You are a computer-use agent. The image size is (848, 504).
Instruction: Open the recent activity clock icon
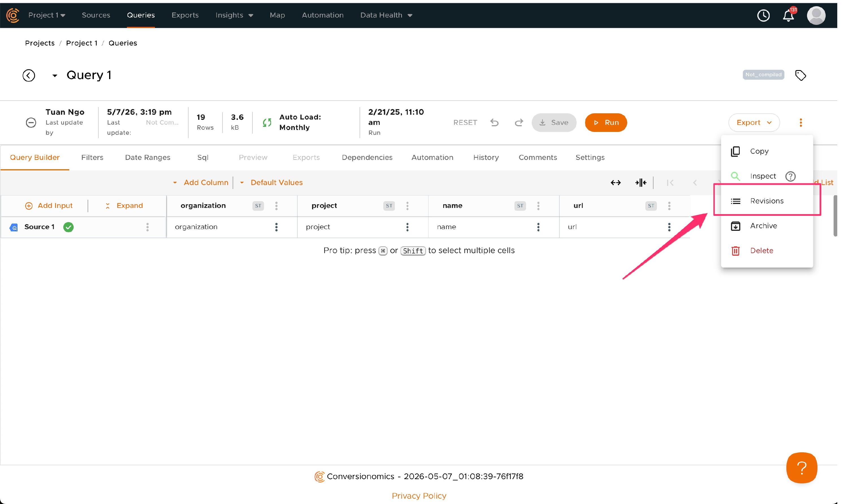coord(763,15)
